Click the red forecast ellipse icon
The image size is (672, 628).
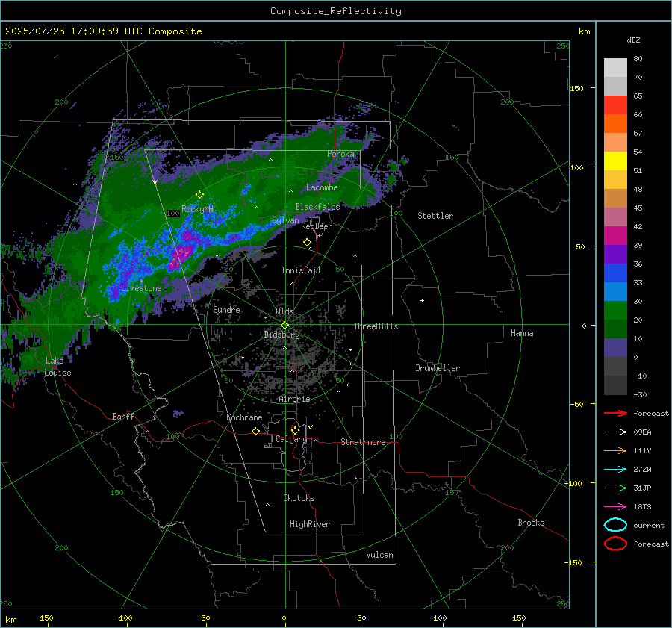[x=615, y=544]
